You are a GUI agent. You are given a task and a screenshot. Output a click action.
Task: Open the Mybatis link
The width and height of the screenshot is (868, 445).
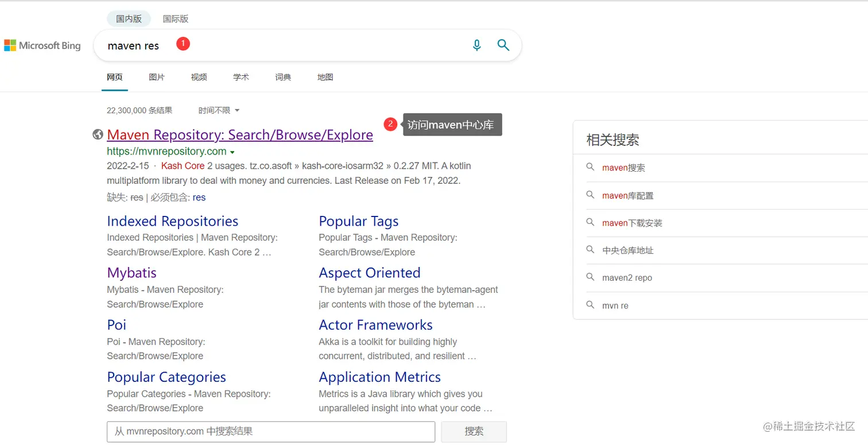tap(131, 273)
